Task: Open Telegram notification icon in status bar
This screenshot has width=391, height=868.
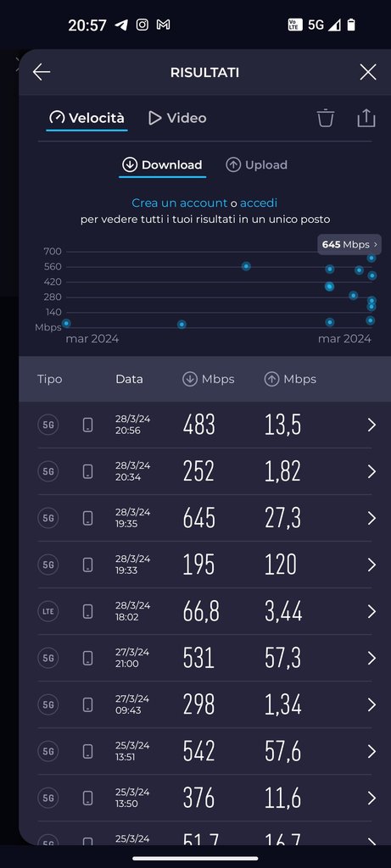Action: coord(121,25)
